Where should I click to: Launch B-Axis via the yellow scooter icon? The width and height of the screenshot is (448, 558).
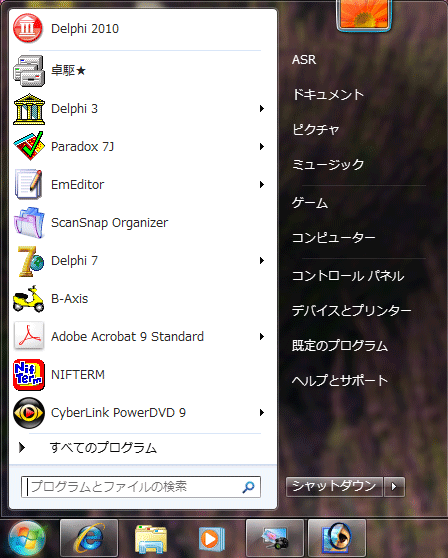click(29, 299)
